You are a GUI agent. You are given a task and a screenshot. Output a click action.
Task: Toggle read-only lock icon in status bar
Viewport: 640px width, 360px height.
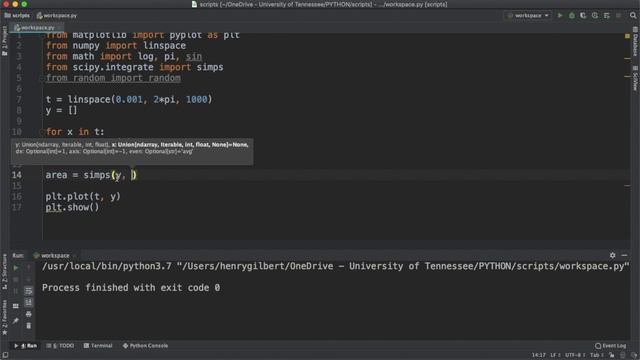click(611, 355)
